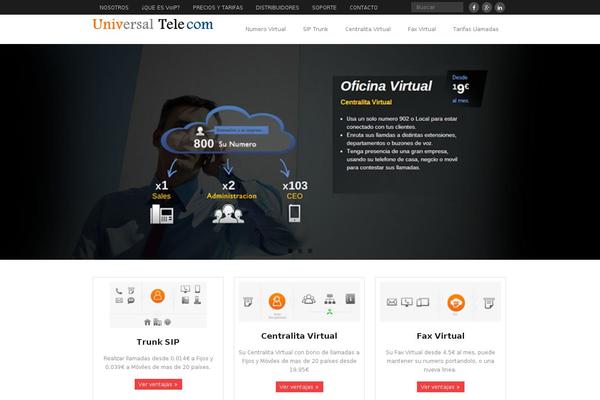Click Ver ventajas button under Centralita Virtual

299,387
